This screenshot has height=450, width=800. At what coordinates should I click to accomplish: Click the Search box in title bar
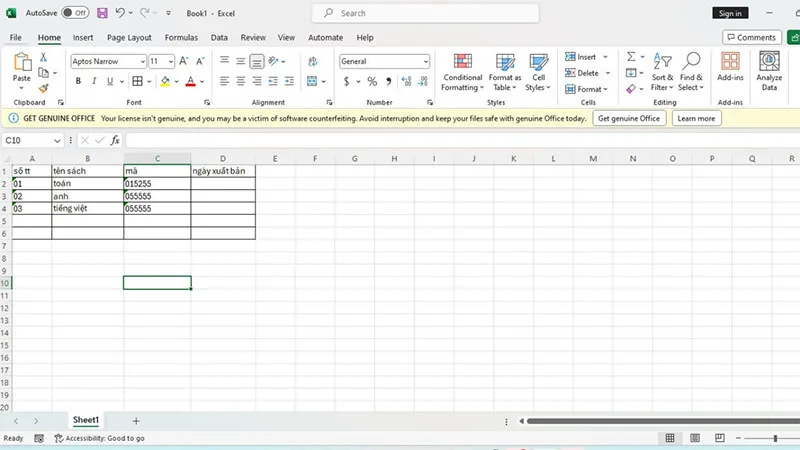pyautogui.click(x=425, y=13)
